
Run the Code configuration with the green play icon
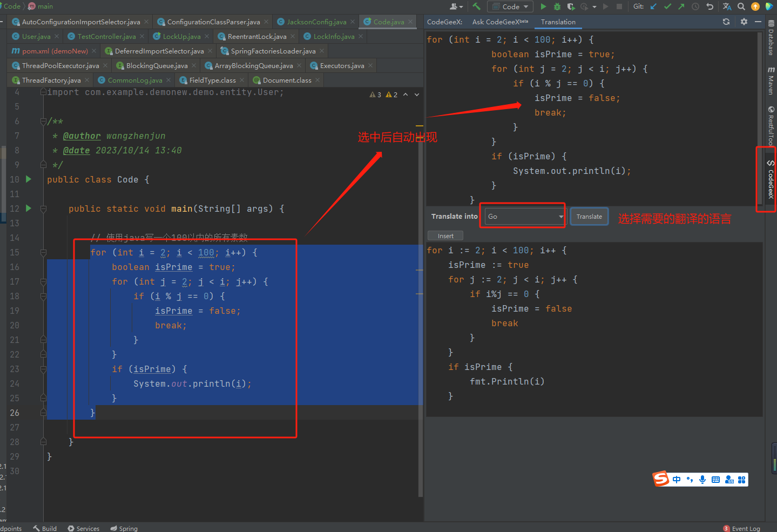pos(543,6)
